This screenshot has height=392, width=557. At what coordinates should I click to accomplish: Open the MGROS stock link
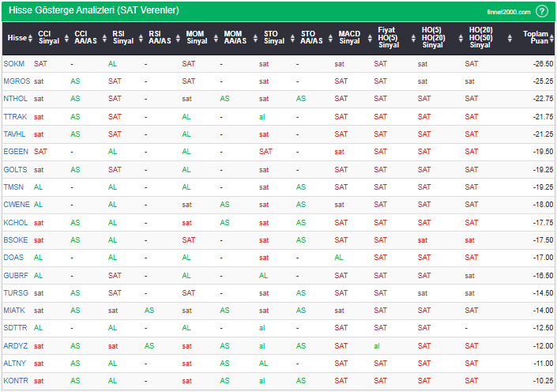pyautogui.click(x=16, y=81)
